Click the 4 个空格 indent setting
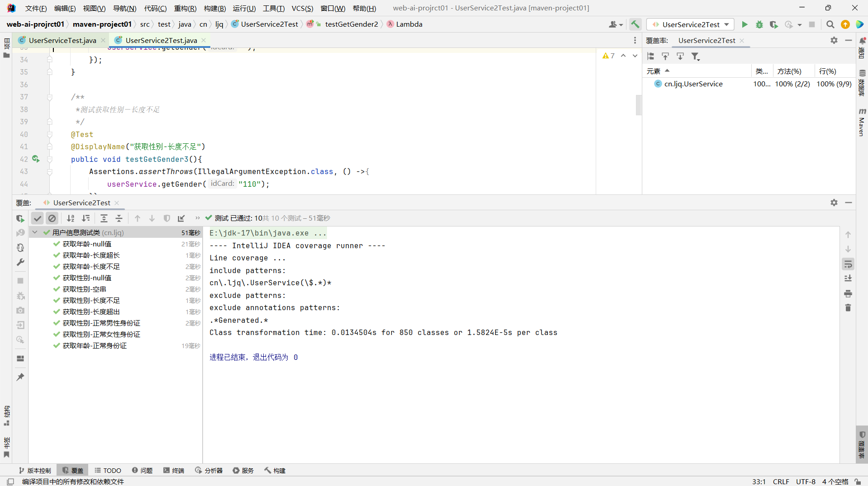The image size is (868, 486). point(835,481)
